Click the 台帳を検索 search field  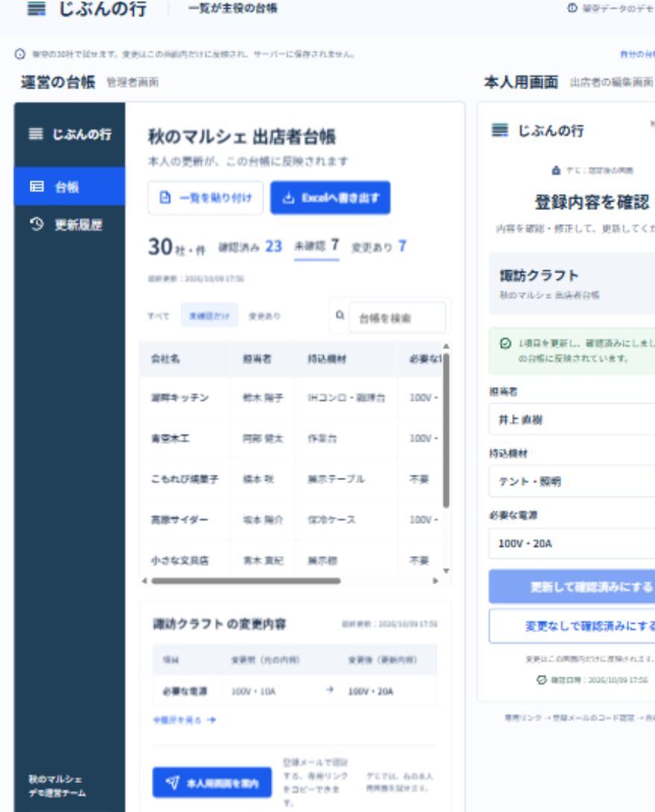tap(397, 318)
